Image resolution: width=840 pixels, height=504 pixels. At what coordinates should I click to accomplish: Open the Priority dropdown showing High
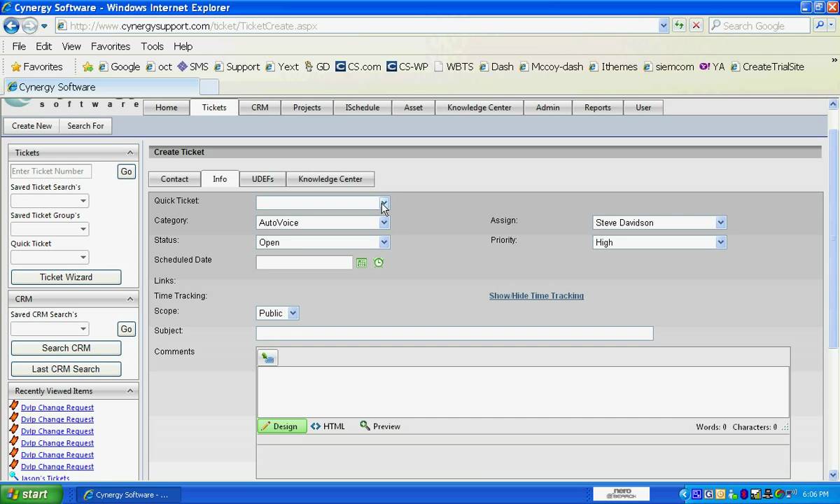click(720, 242)
